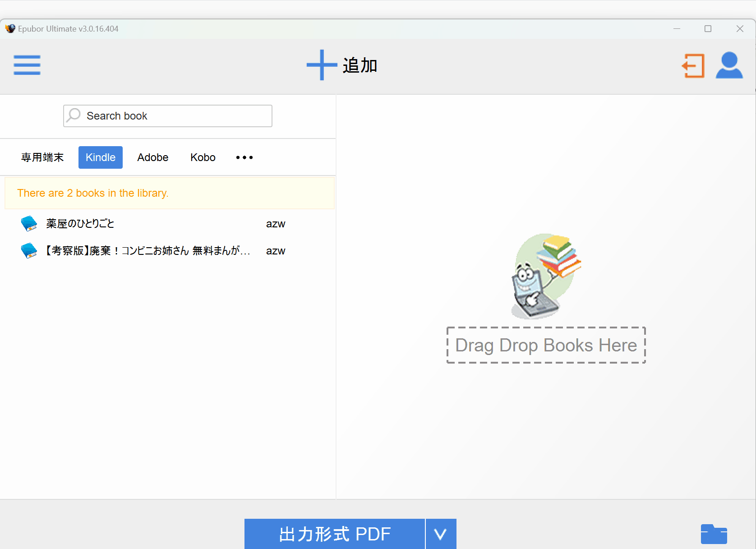The height and width of the screenshot is (549, 756).
Task: Click the 出力形式 PDF convert button
Action: click(x=335, y=534)
